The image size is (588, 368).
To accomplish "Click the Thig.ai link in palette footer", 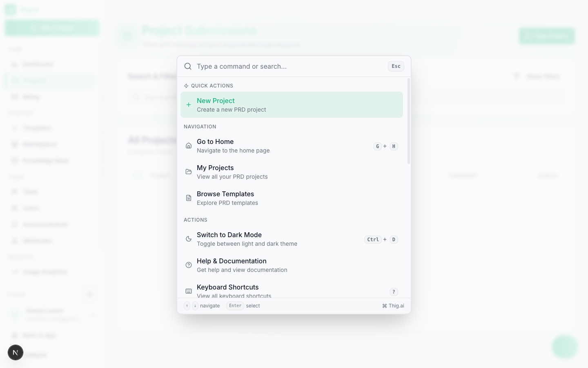I will 393,305.
